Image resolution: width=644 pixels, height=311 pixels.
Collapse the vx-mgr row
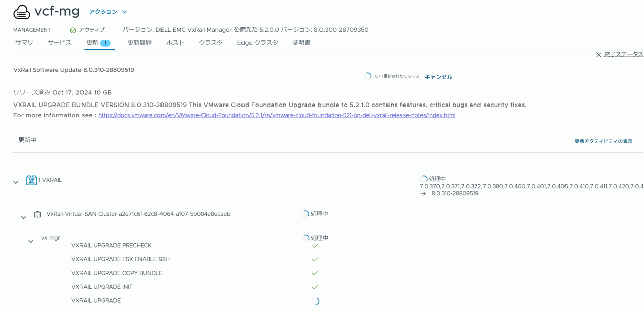31,241
